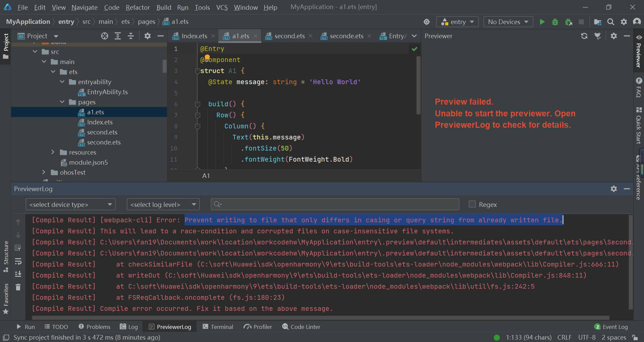644x342 pixels.
Task: Toggle the Structure tool window stripe
Action: click(6, 256)
